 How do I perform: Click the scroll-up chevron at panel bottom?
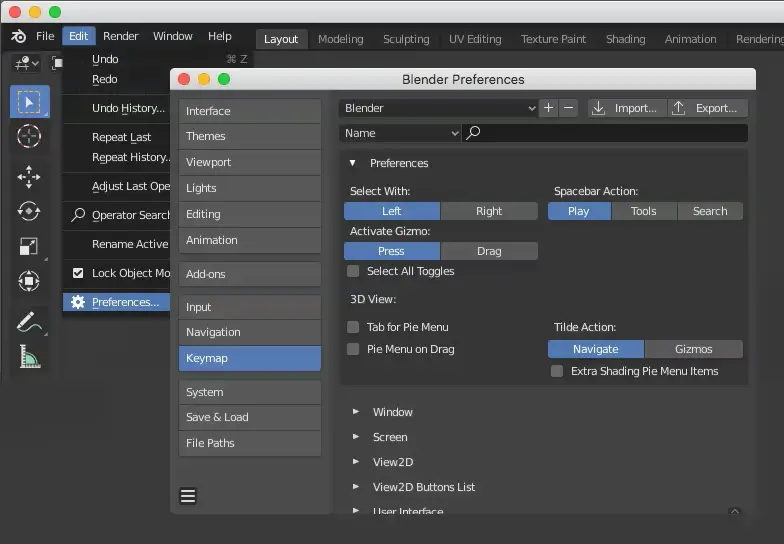[x=734, y=511]
